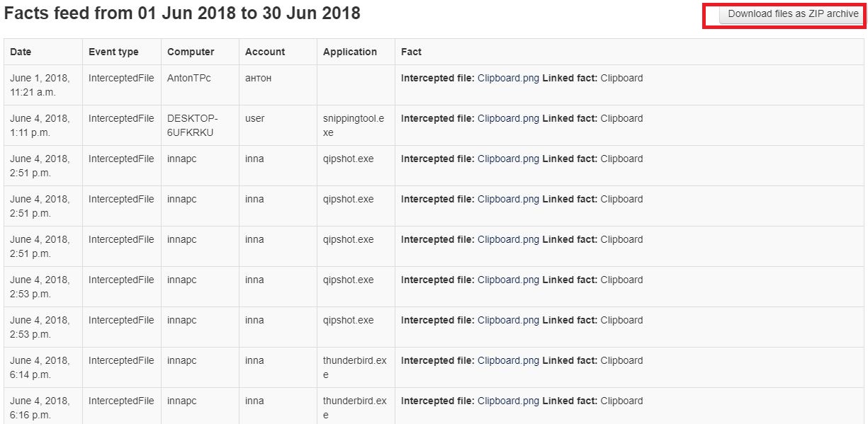Open Clipboard.png in 6:16 p.m. thunderbird row
The image size is (868, 424).
[508, 401]
